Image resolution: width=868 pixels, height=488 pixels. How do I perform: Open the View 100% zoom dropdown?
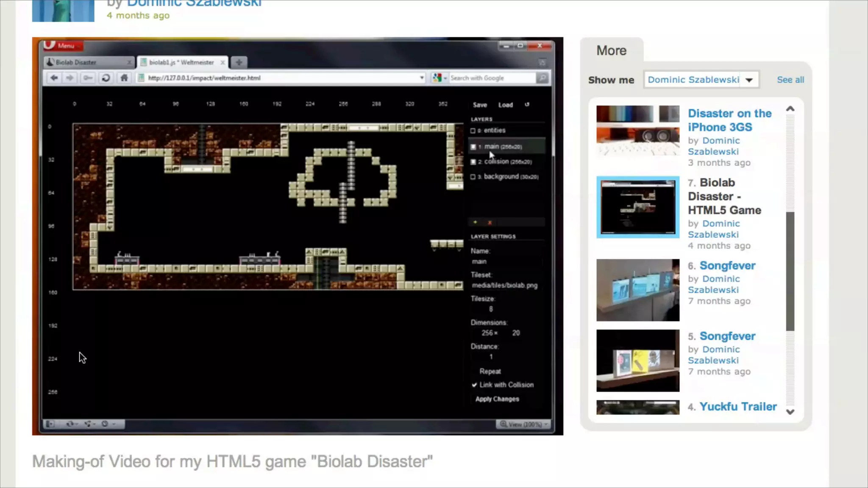[524, 424]
